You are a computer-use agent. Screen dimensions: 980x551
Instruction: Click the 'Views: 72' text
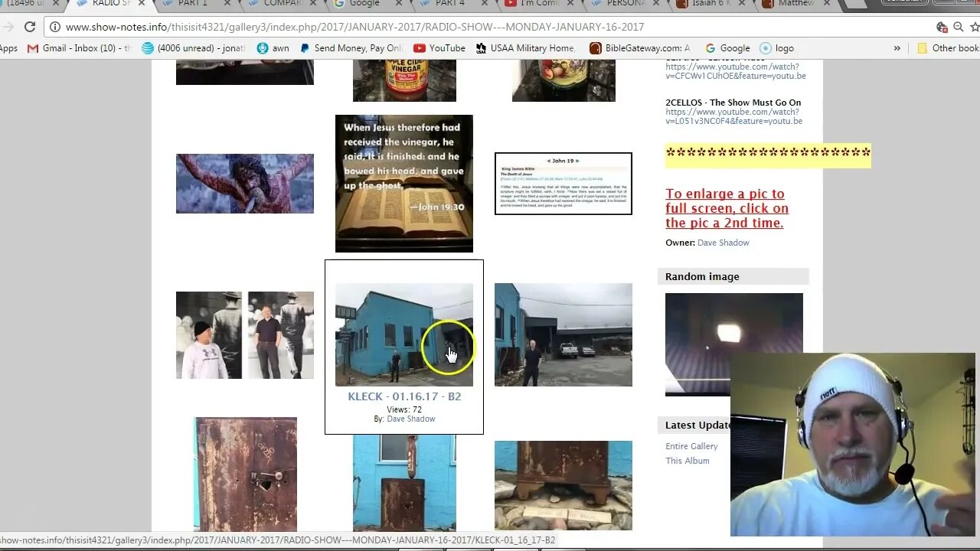[x=404, y=409]
